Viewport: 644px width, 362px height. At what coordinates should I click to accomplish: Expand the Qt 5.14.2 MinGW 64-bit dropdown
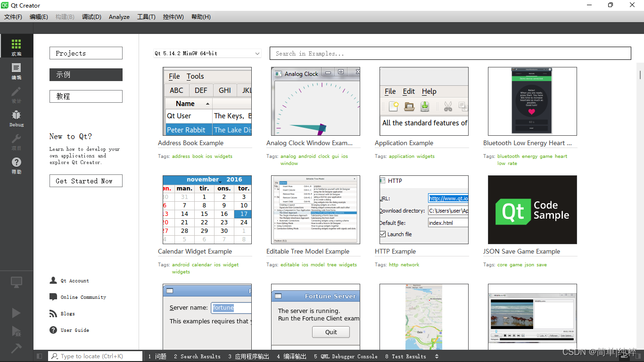207,53
